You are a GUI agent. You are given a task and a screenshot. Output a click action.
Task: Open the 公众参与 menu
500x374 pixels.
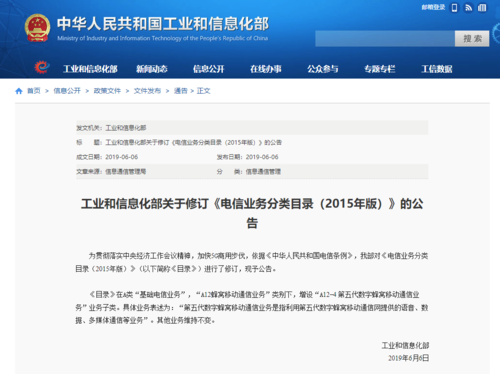click(x=323, y=69)
